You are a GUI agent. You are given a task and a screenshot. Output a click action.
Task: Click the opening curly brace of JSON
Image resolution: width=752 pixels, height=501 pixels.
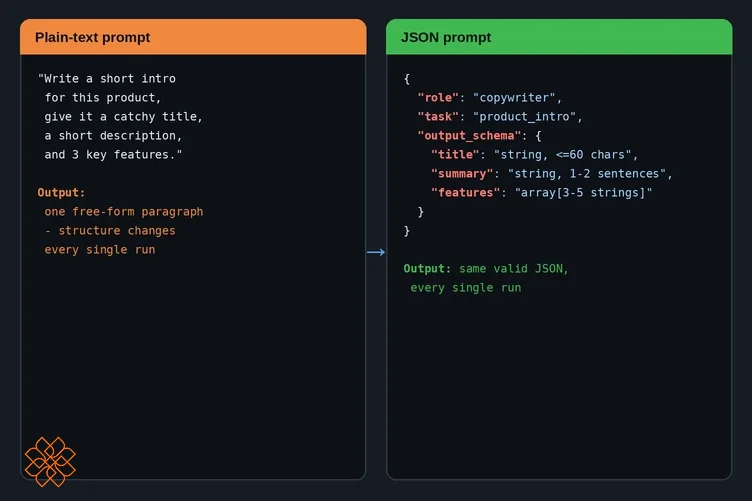[407, 79]
